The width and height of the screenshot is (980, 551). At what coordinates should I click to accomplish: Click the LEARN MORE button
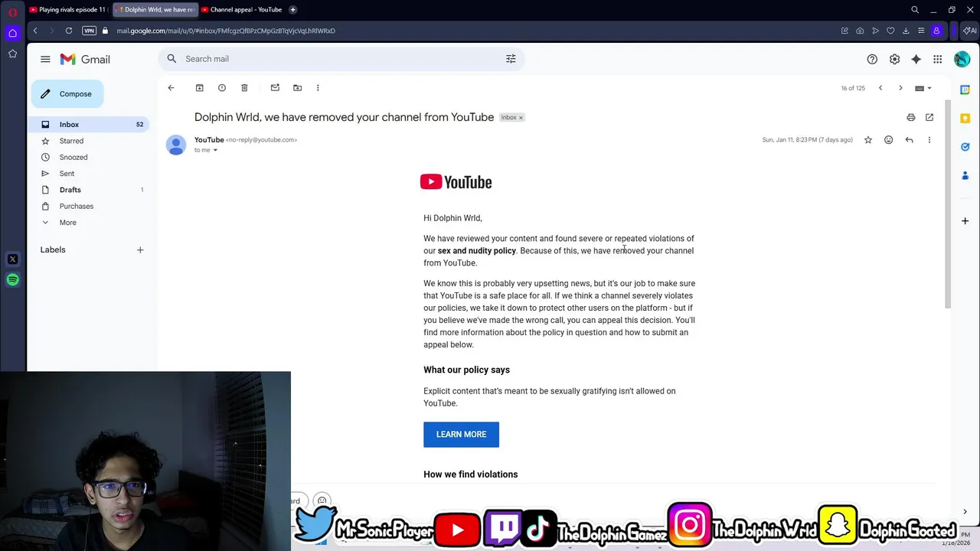click(x=461, y=435)
